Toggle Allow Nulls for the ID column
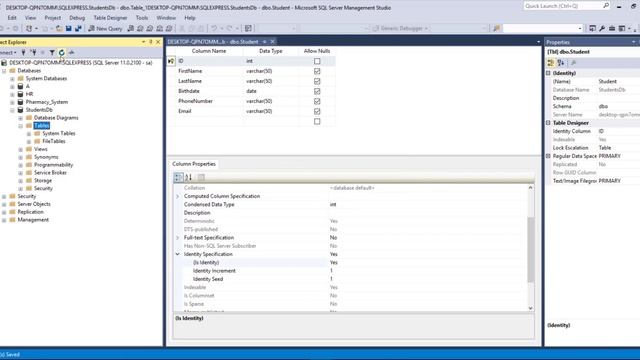The width and height of the screenshot is (640, 360). tap(317, 61)
